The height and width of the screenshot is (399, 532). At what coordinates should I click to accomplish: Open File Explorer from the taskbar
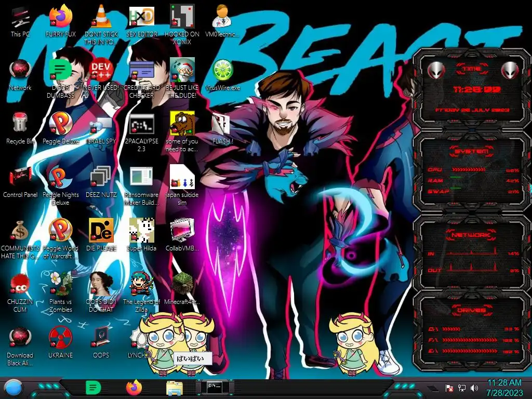click(x=175, y=388)
